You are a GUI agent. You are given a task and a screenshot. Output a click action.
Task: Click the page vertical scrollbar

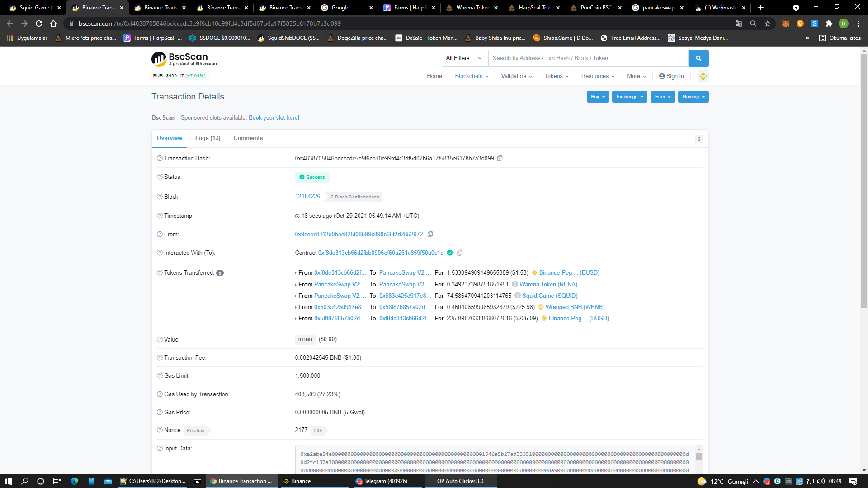point(864,181)
